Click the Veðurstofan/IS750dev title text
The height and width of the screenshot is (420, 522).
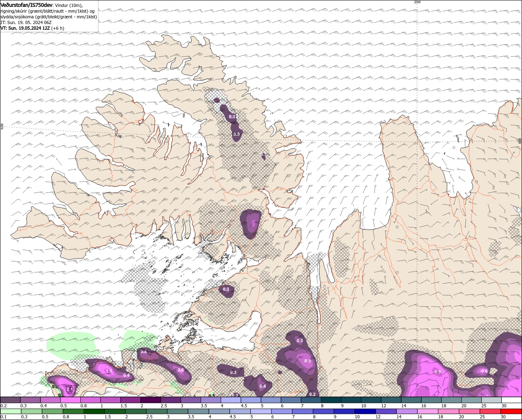click(x=27, y=5)
